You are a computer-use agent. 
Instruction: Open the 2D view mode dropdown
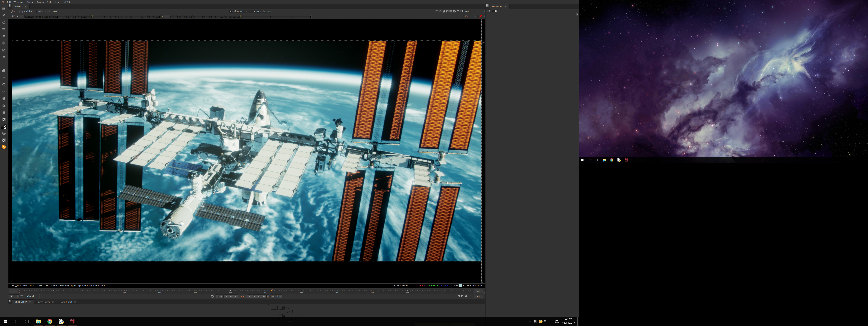coord(470,16)
